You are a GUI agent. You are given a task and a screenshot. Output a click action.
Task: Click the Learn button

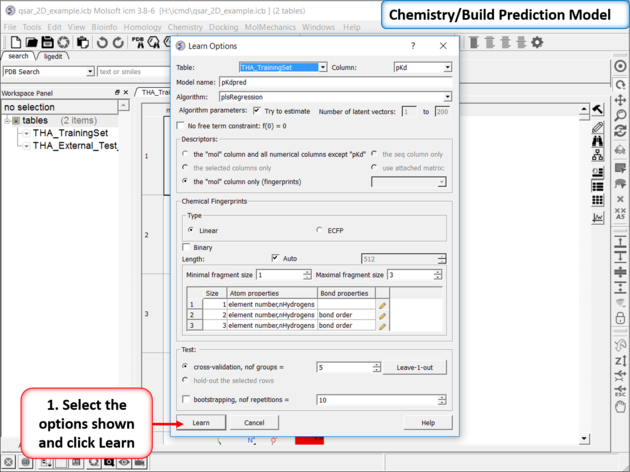(x=201, y=423)
